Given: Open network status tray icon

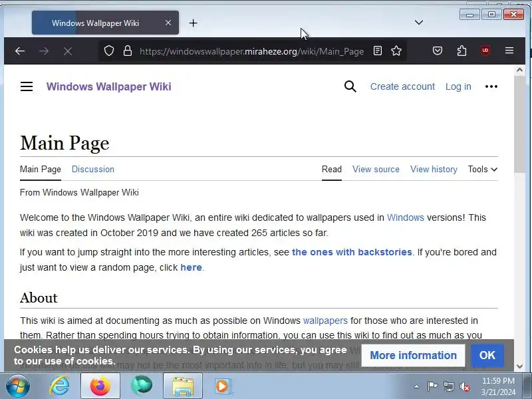Looking at the screenshot, I should [448, 386].
